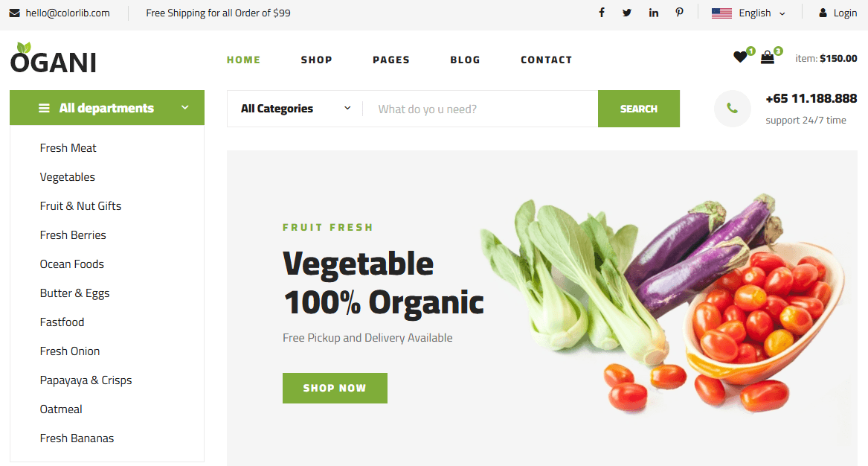Open the Blog menu item
Image resolution: width=868 pixels, height=466 pixels.
(465, 60)
